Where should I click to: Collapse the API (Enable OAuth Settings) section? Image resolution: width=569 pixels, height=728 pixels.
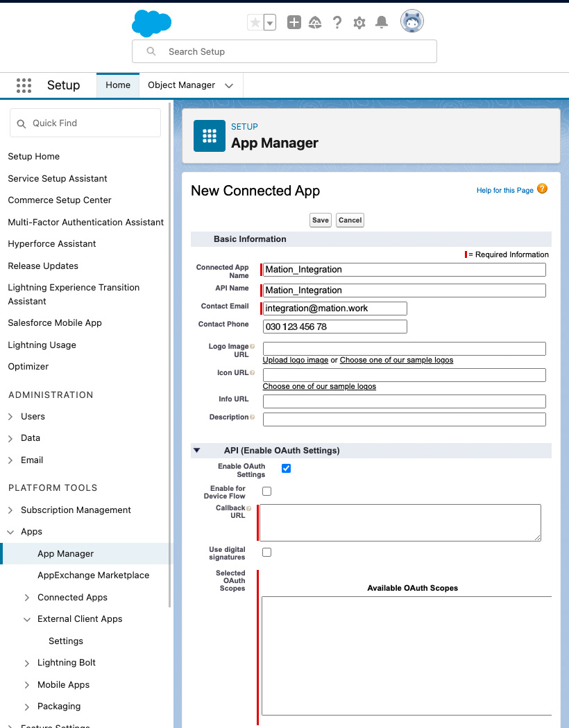click(197, 451)
